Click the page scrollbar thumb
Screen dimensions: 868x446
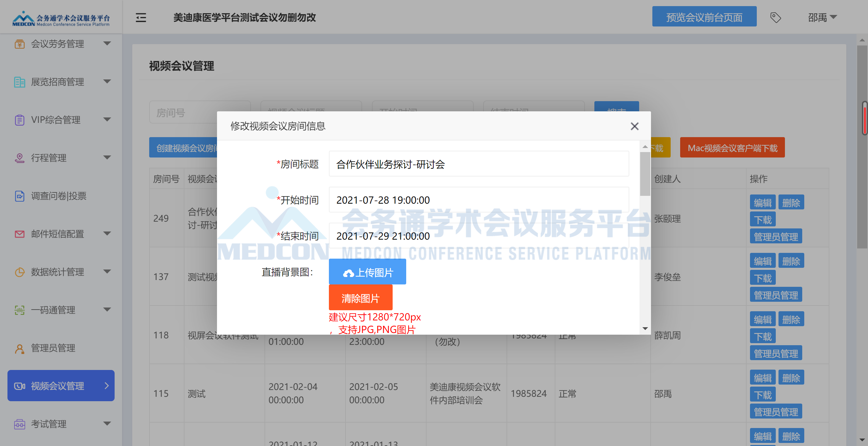click(x=862, y=147)
